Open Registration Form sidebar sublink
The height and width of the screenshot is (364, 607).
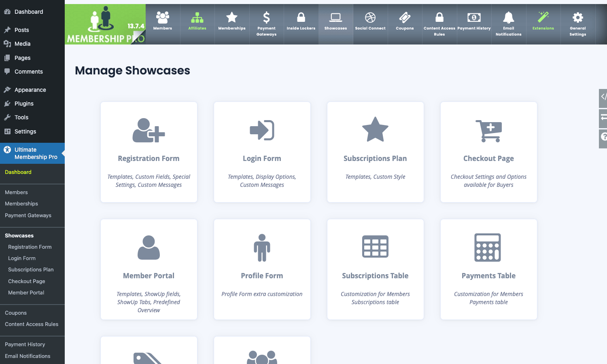[30, 247]
